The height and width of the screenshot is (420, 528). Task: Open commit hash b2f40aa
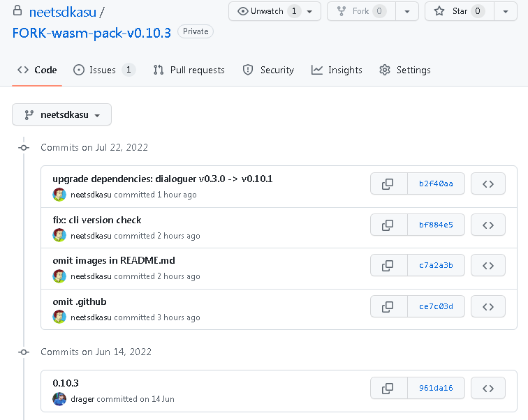[436, 183]
